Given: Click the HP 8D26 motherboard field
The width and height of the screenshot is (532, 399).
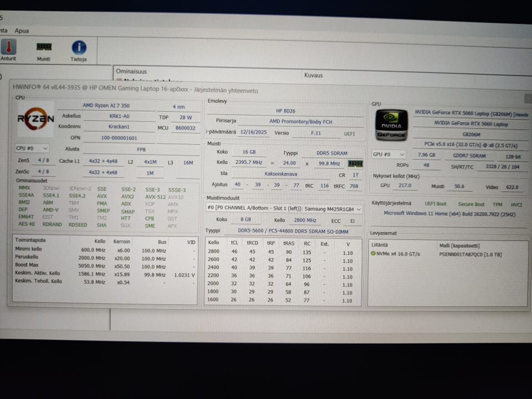Looking at the screenshot, I should 285,111.
